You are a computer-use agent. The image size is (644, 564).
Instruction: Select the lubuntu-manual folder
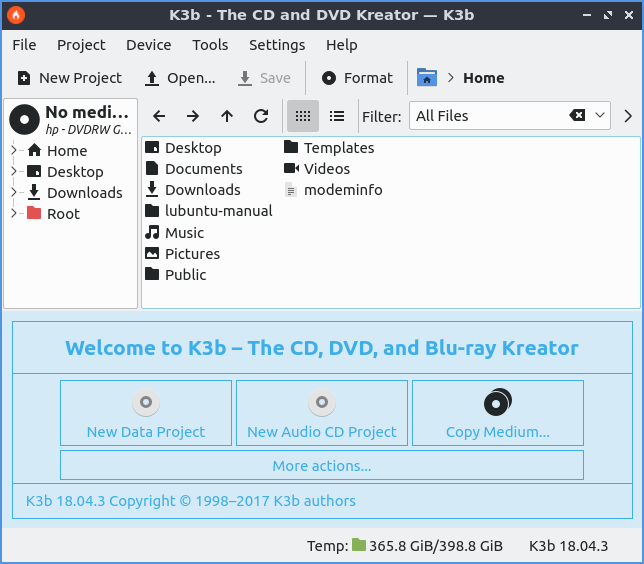point(218,211)
